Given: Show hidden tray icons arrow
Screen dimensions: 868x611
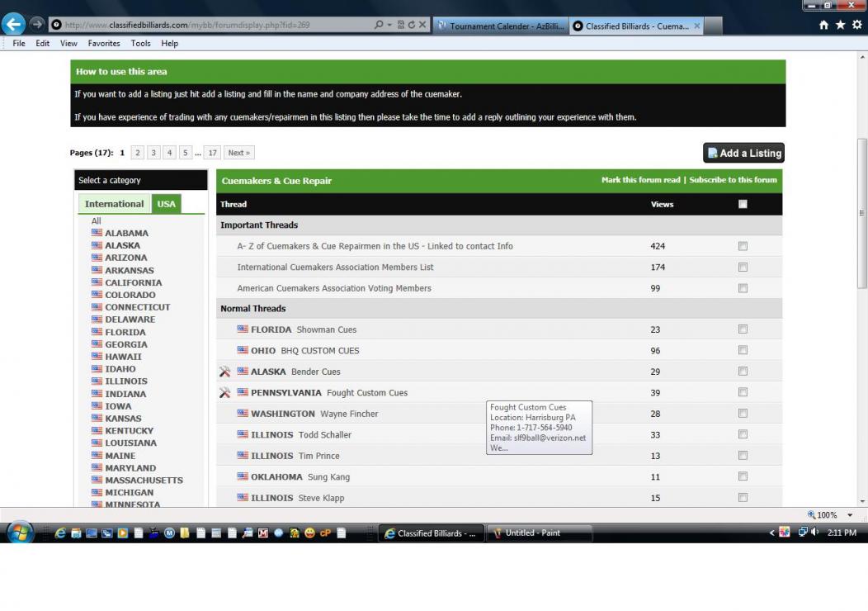Looking at the screenshot, I should (x=772, y=533).
